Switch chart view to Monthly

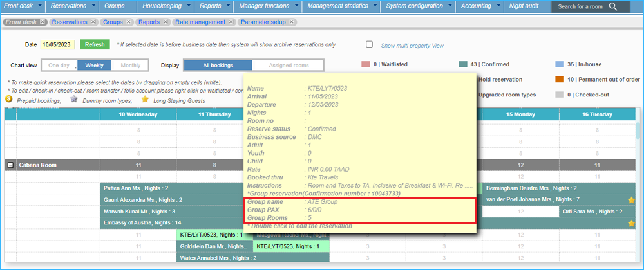130,66
